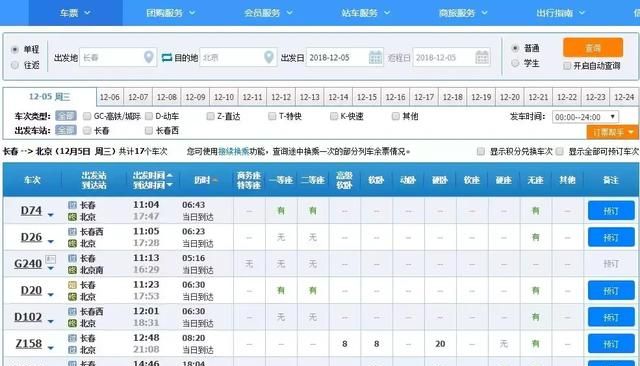Switch to the 12-06 date tab
Image resolution: width=640 pixels, height=366 pixels.
(x=110, y=97)
